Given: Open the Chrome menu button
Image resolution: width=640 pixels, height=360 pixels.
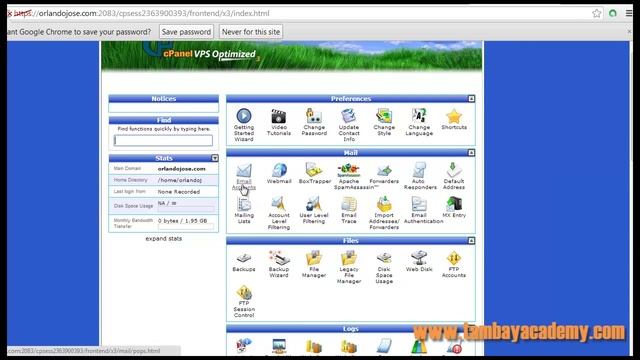Looking at the screenshot, I should [x=629, y=13].
